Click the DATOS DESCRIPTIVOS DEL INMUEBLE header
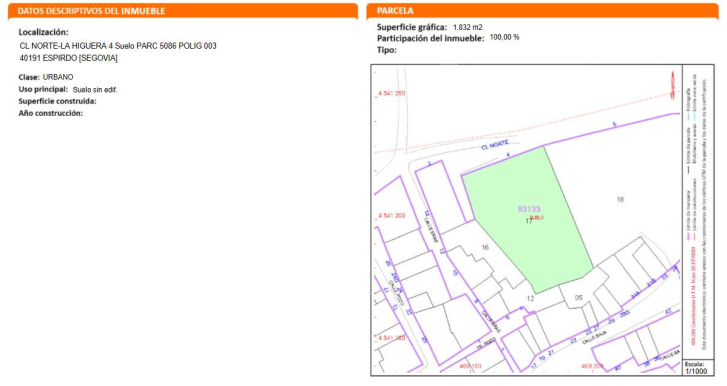The image size is (727, 386). 91,11
